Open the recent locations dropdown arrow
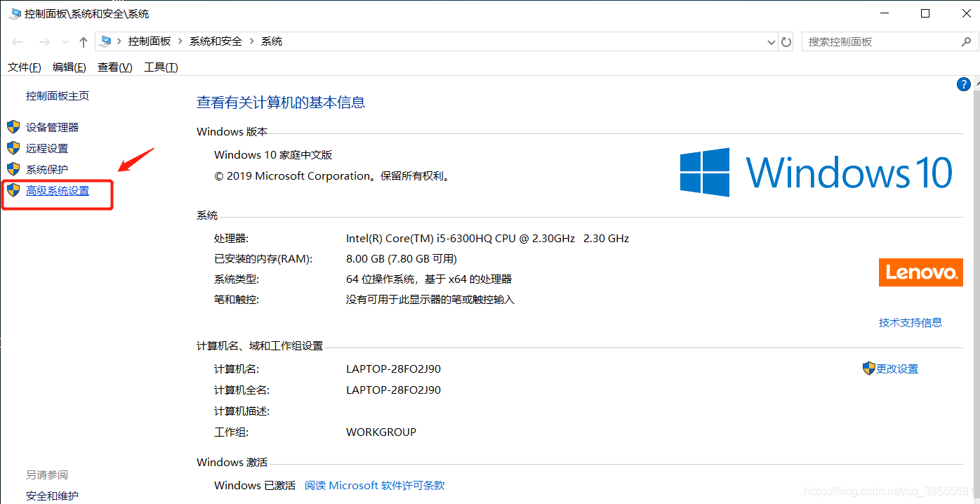Screen dimensions: 980x504 [65, 42]
